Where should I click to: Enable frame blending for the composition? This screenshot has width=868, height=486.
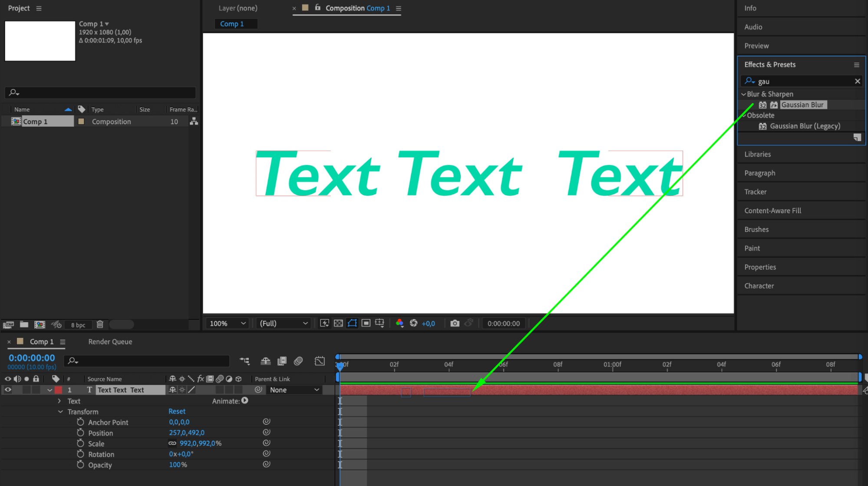pos(282,361)
